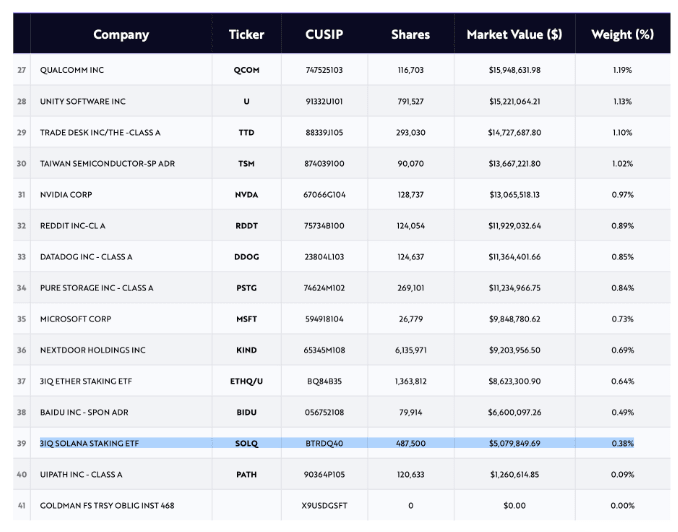Select BAIDU INC - SPON ADR
Screen dimensions: 678x532
84,413
